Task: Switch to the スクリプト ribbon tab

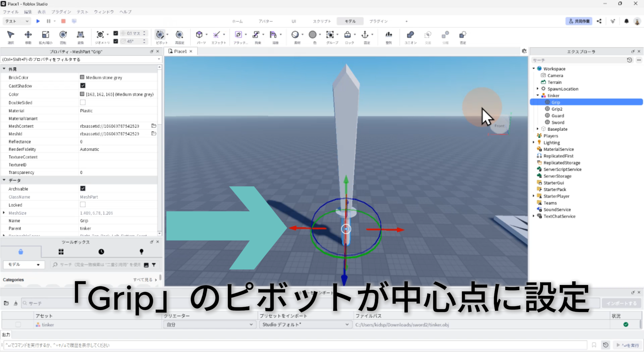Action: (322, 21)
